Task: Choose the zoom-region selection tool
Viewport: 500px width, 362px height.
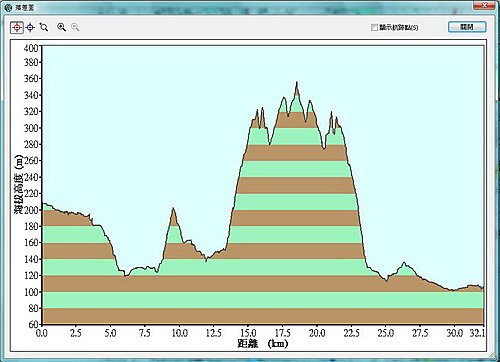Action: (44, 27)
